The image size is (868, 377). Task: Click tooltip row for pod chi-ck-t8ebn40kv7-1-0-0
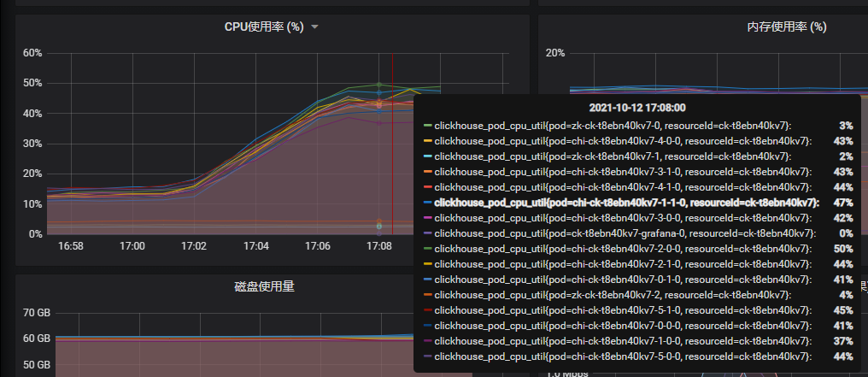pyautogui.click(x=637, y=340)
